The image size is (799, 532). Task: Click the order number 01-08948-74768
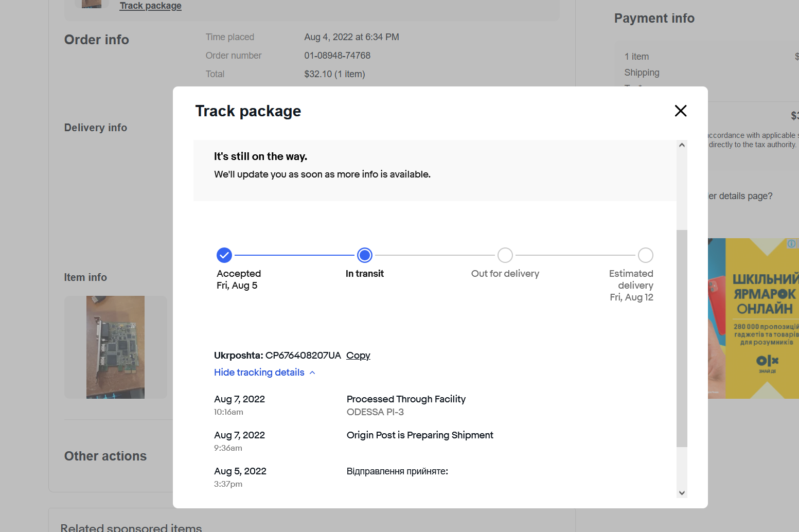(338, 56)
